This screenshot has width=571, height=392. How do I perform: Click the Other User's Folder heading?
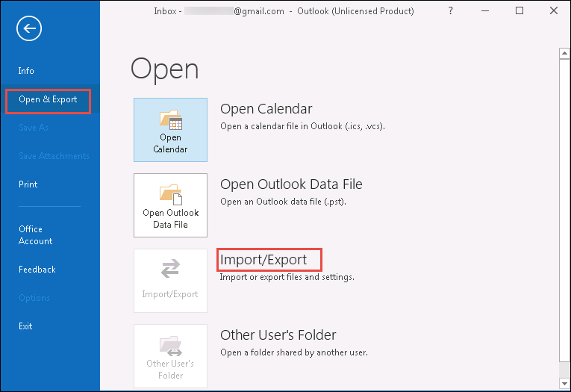tap(278, 335)
